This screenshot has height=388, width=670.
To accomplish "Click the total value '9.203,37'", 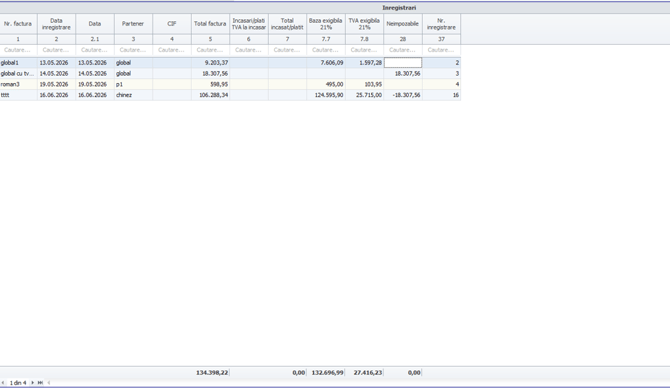I will coord(216,63).
